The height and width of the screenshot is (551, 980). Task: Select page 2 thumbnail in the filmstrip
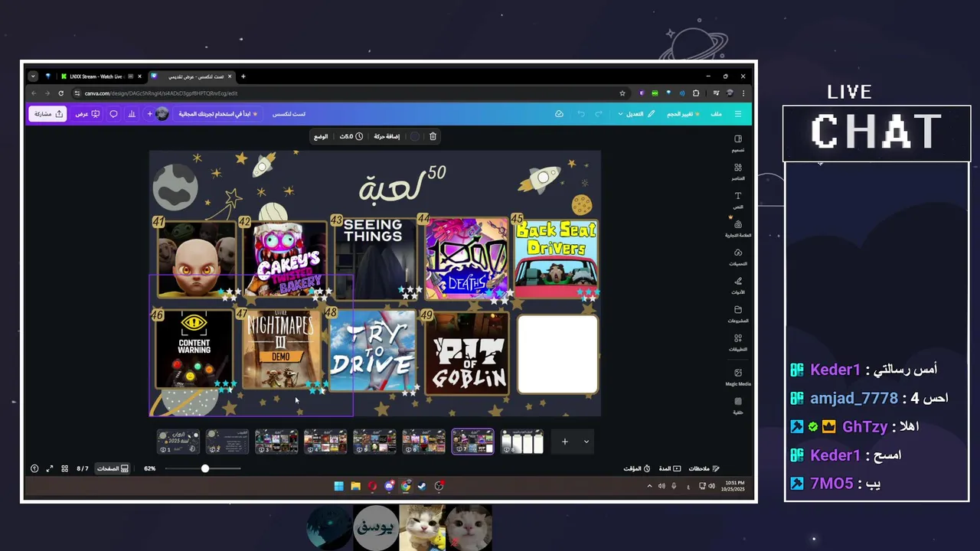click(227, 442)
